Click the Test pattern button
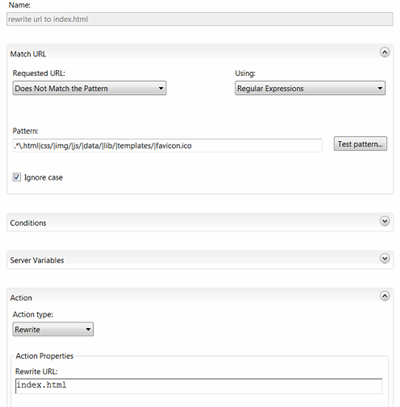This screenshot has height=407, width=400. pos(360,144)
